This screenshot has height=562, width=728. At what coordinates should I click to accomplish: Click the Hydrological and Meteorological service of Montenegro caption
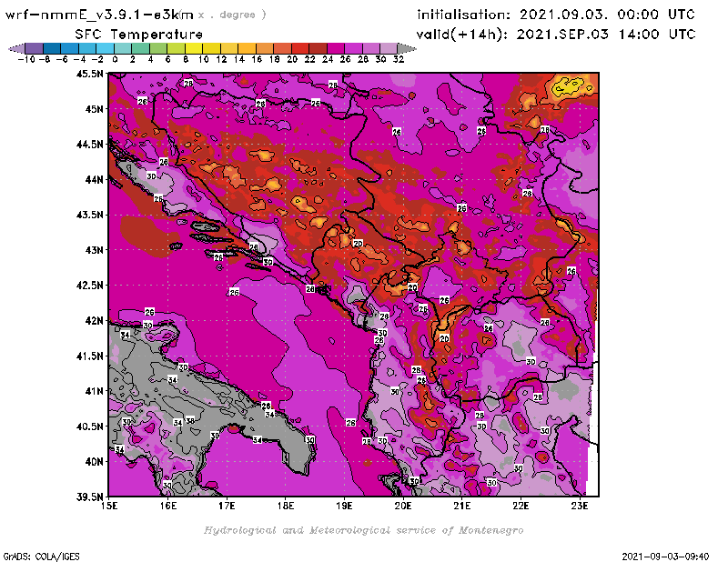(363, 530)
